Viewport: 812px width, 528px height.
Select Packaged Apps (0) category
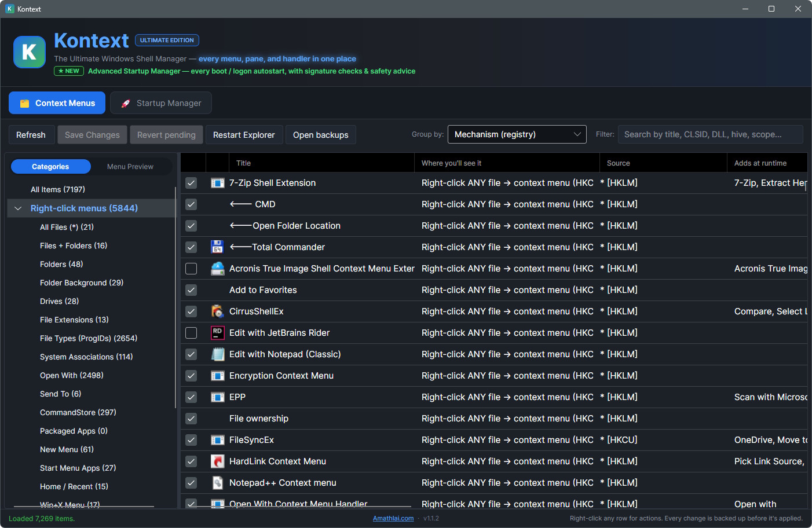point(74,431)
